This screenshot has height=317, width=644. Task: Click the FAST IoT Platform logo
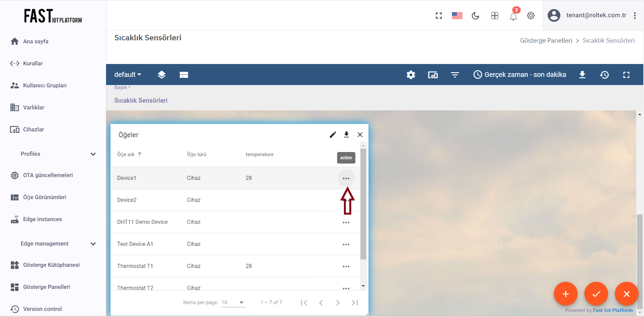[53, 16]
